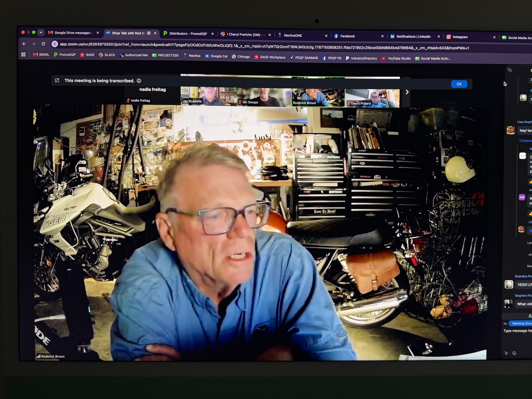This screenshot has width=532, height=399.
Task: Click the transcription info icon
Action: 139,81
